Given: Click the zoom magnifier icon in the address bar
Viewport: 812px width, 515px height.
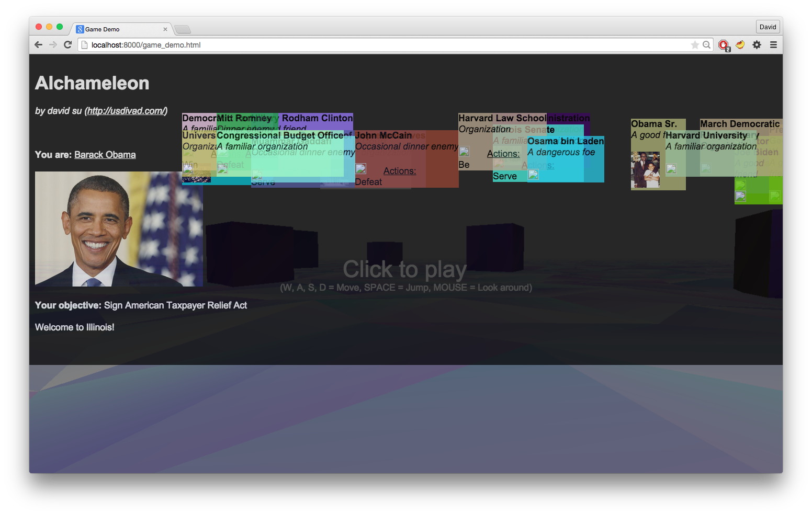Looking at the screenshot, I should tap(706, 45).
